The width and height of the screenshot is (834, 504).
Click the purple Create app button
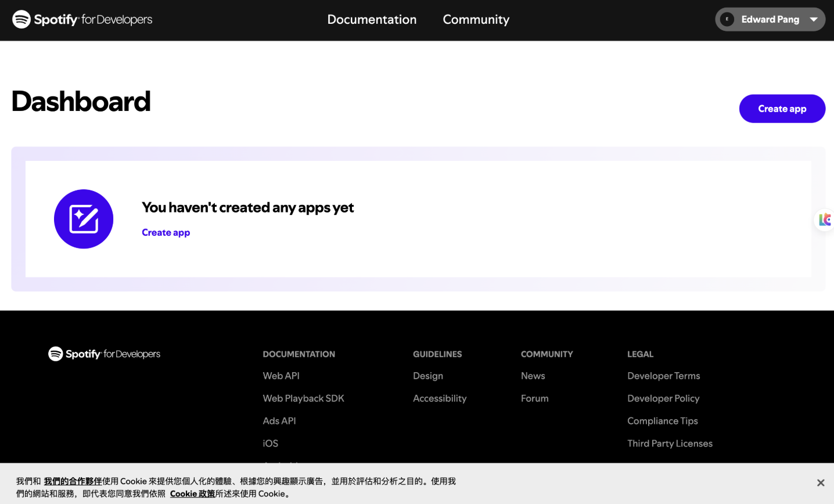[x=782, y=109]
